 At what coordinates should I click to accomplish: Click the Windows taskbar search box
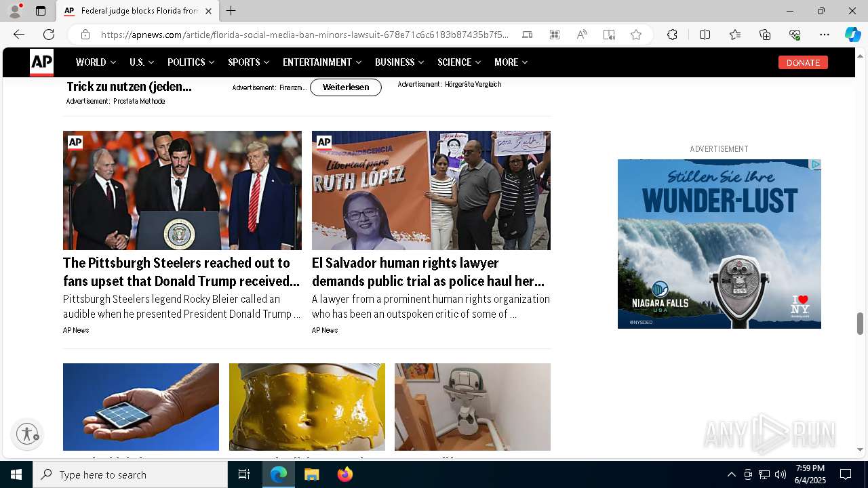tap(130, 474)
